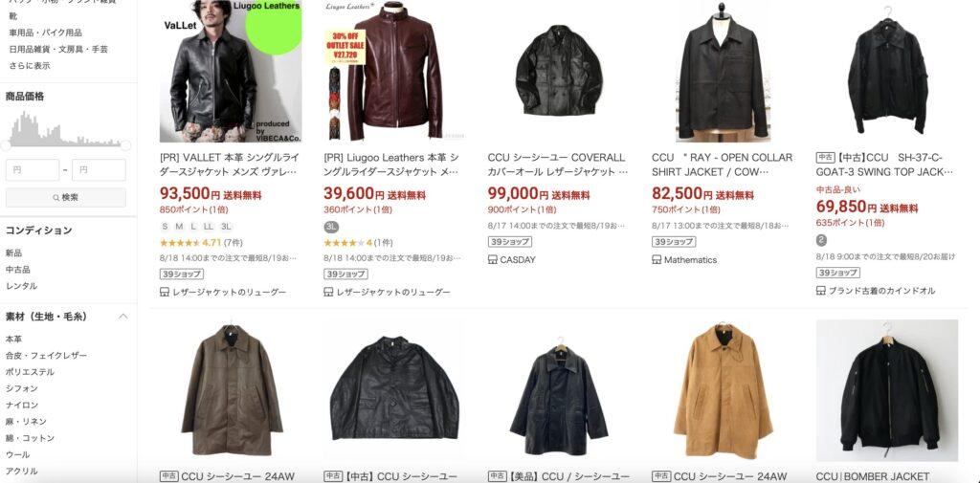The height and width of the screenshot is (483, 980).
Task: Click the 検索 price search button
Action: 66,197
